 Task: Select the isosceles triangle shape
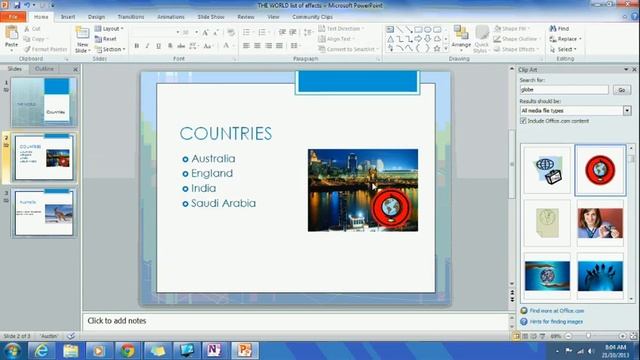point(390,39)
